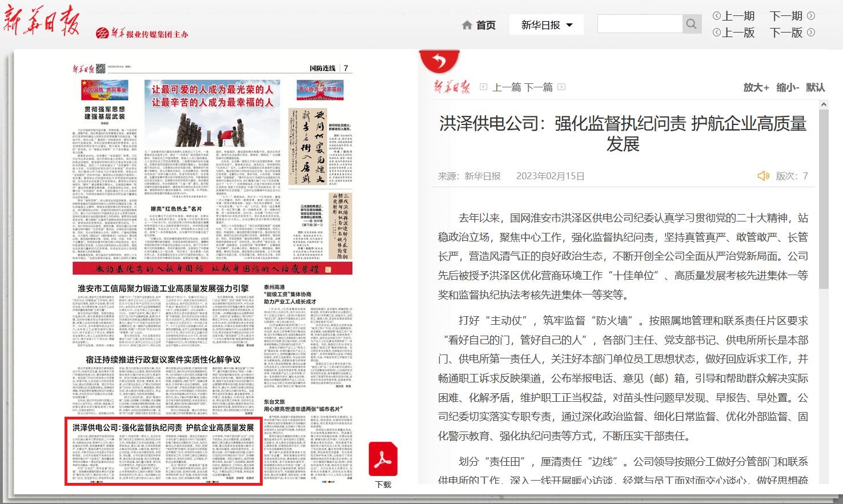The width and height of the screenshot is (843, 504).
Task: Click the small next-article arrow icon
Action: point(561,87)
